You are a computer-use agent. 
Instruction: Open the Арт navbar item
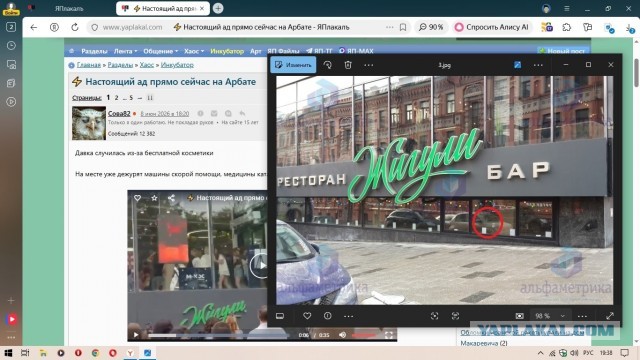click(x=256, y=51)
